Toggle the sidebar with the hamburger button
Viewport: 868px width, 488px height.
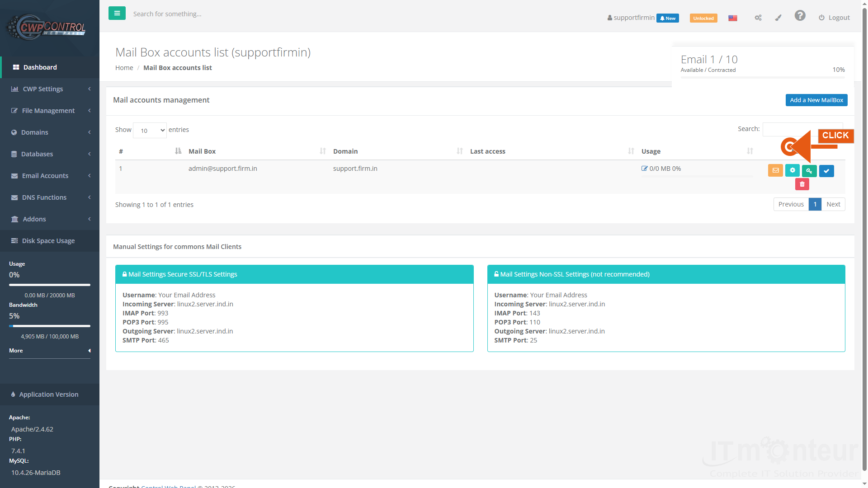(117, 13)
